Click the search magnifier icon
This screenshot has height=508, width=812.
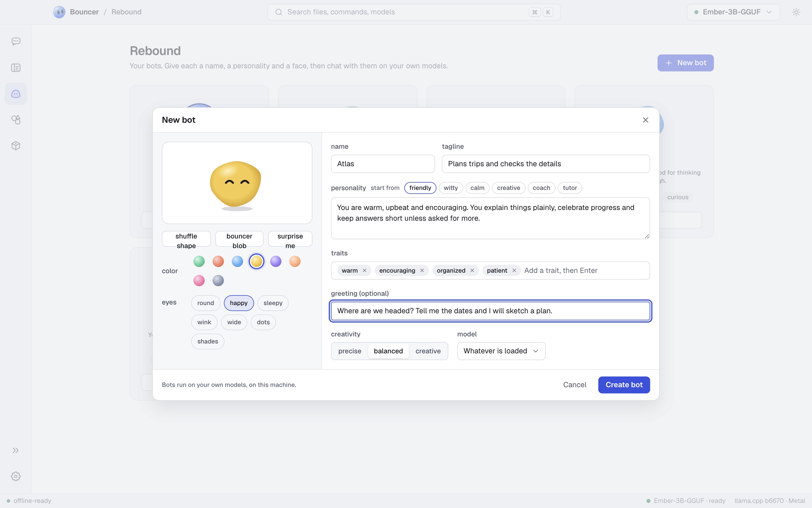pos(279,12)
